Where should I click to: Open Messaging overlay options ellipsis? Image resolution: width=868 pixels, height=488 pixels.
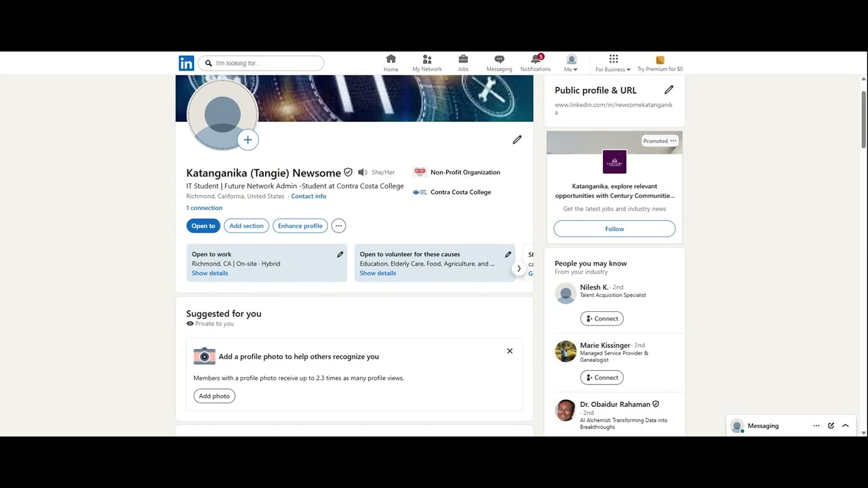(x=816, y=426)
